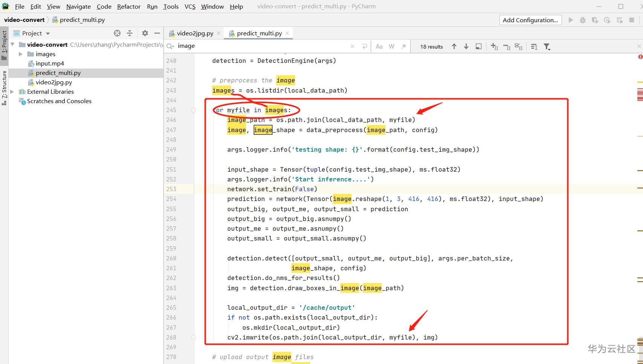The height and width of the screenshot is (364, 643).
Task: Close the video2jpg.py tab
Action: pos(218,33)
